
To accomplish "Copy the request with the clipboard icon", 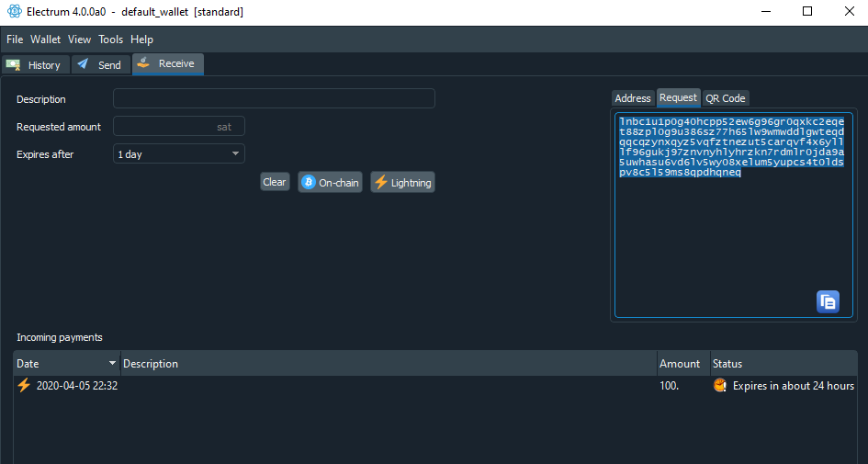I will 828,301.
